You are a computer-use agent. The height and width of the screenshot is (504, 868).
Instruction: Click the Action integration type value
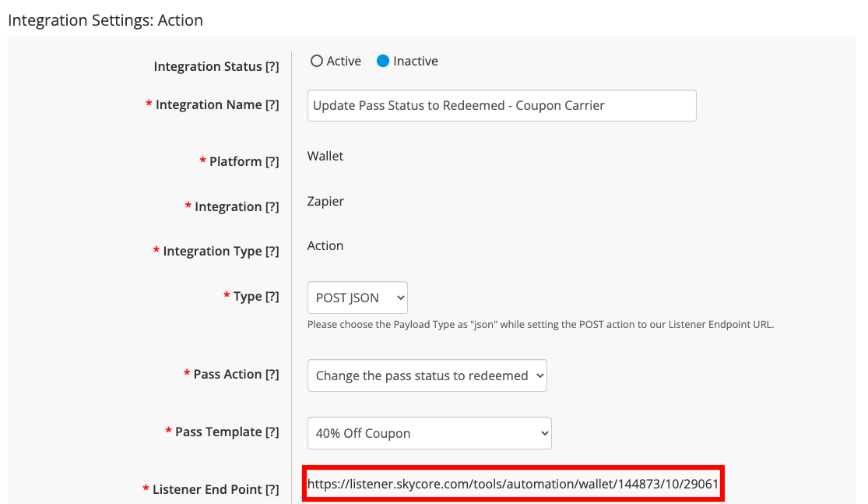point(325,245)
